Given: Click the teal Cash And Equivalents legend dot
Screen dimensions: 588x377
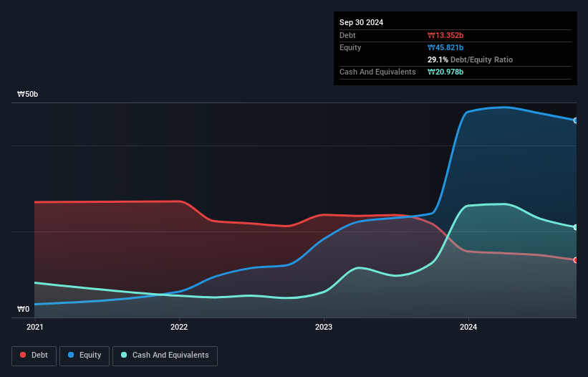Looking at the screenshot, I should coord(124,355).
